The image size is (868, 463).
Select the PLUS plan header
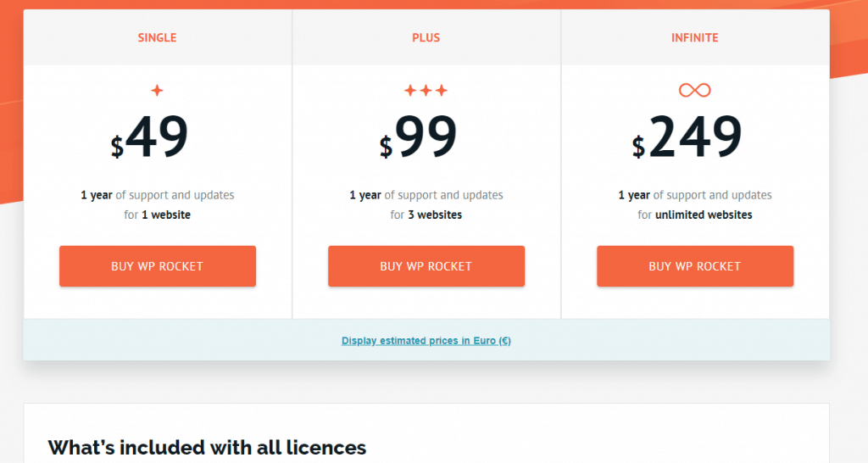[426, 37]
